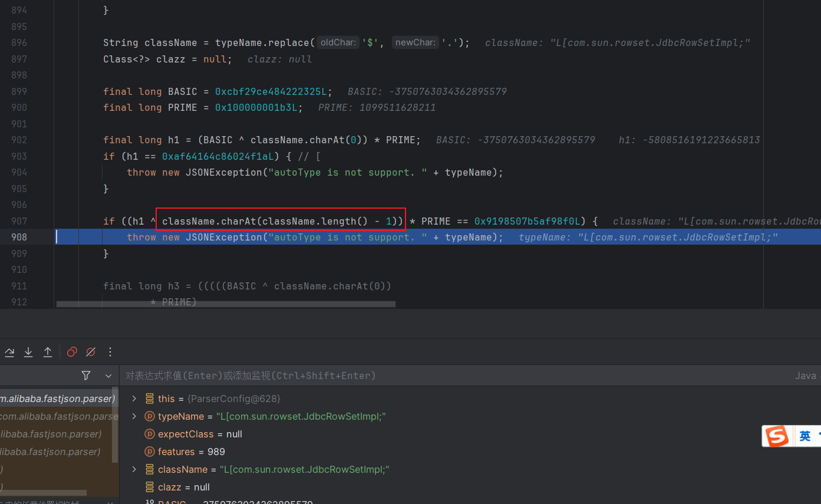Click the Step Out debugger icon
Image resolution: width=821 pixels, height=504 pixels.
[x=48, y=352]
